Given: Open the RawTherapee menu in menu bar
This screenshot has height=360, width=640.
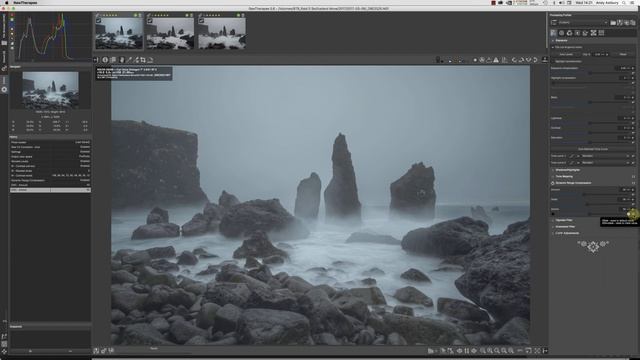Looking at the screenshot, I should click(25, 2).
